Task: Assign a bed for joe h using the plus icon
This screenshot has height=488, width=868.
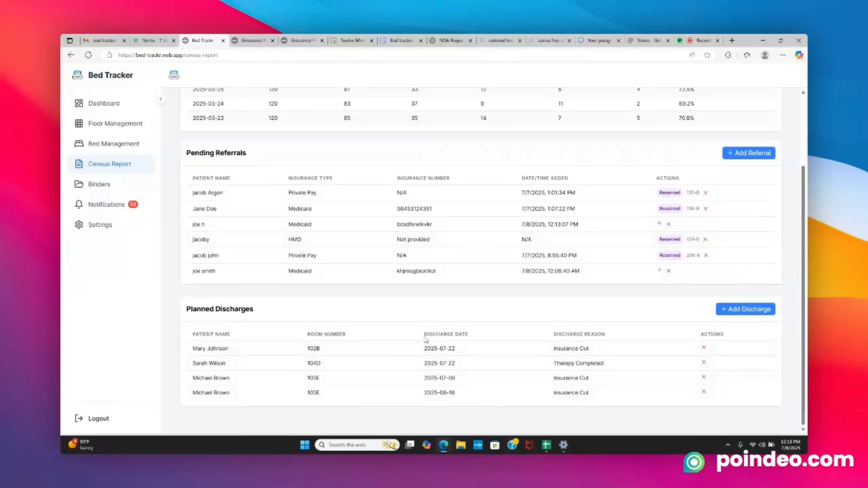Action: tap(659, 223)
